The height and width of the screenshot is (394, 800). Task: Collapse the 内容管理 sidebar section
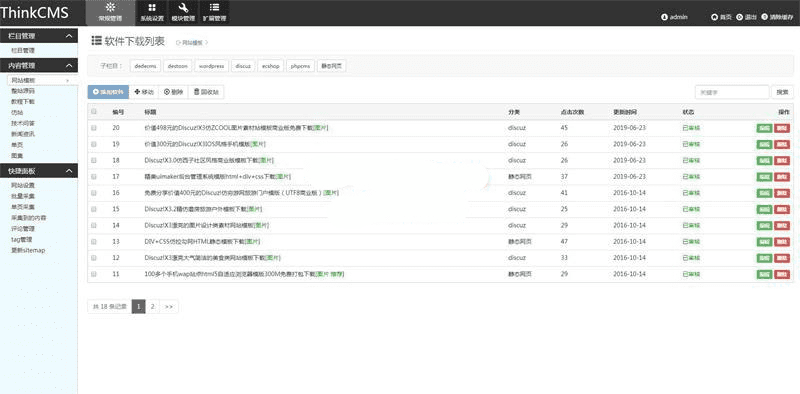(69, 65)
